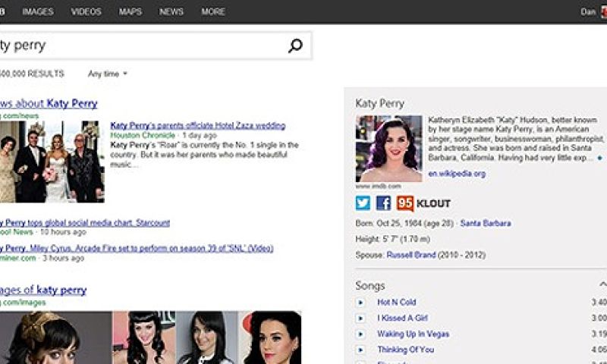Click the magnifying glass search icon
This screenshot has width=607, height=364.
click(x=295, y=45)
